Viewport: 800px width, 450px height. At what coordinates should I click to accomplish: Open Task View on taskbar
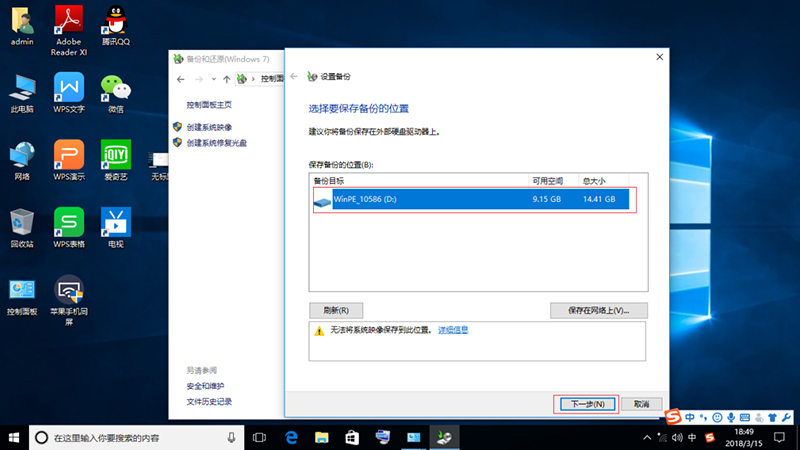[x=259, y=438]
